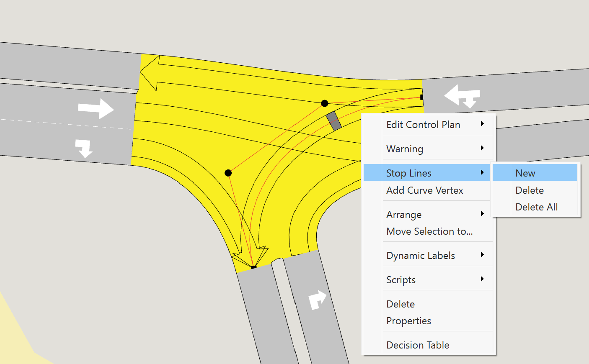Open Properties from the context menu
This screenshot has width=589, height=364.
[408, 321]
